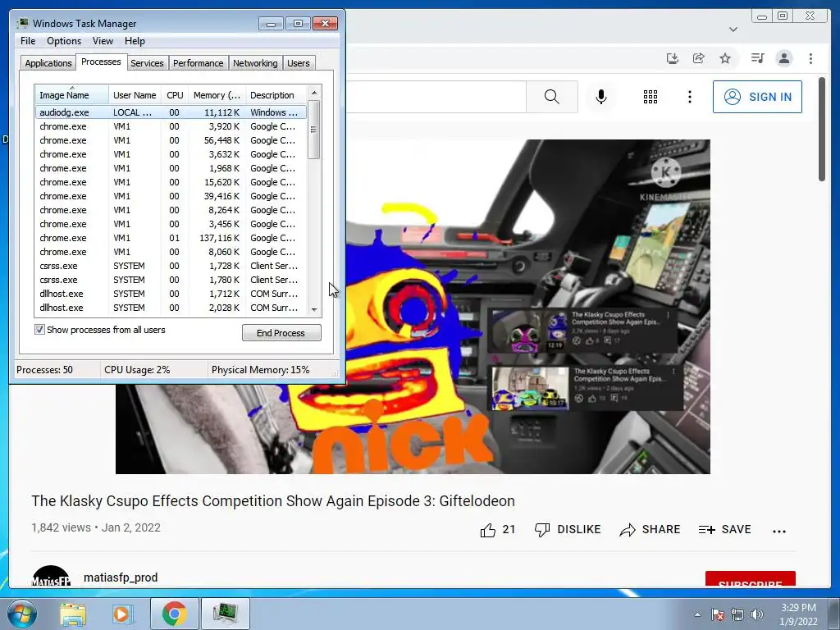Click the red SUBSCRIBE button
Screen dimensions: 840x630
point(750,579)
